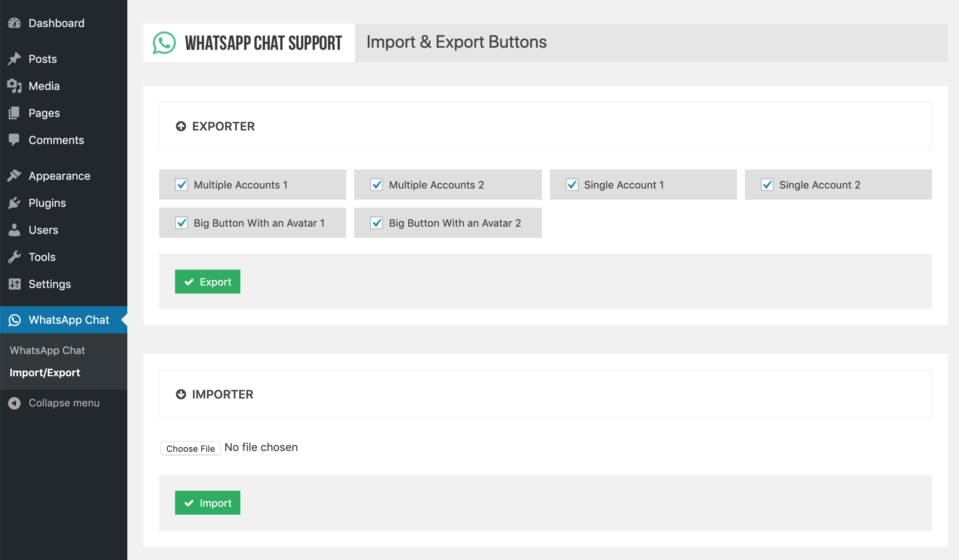Screen dimensions: 959x560
Task: Navigate to Pages in the sidebar
Action: pyautogui.click(x=64, y=113)
